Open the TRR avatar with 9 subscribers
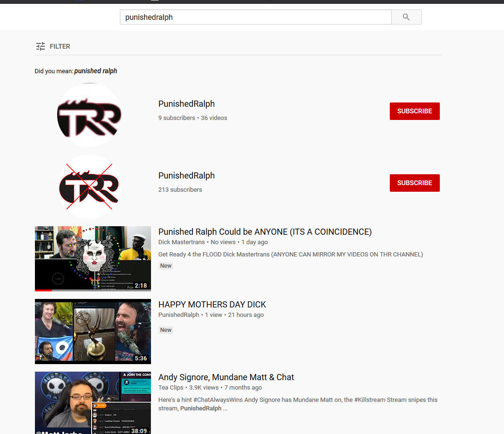 click(89, 115)
